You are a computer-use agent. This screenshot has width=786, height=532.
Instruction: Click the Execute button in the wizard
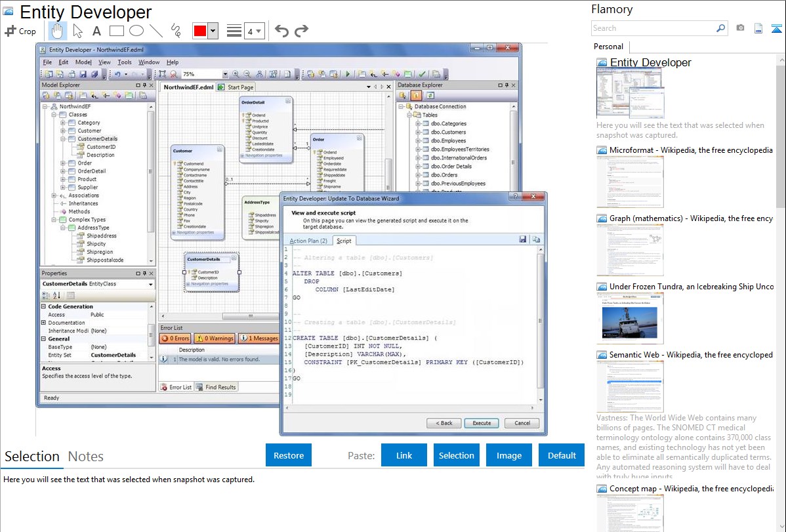pyautogui.click(x=482, y=423)
